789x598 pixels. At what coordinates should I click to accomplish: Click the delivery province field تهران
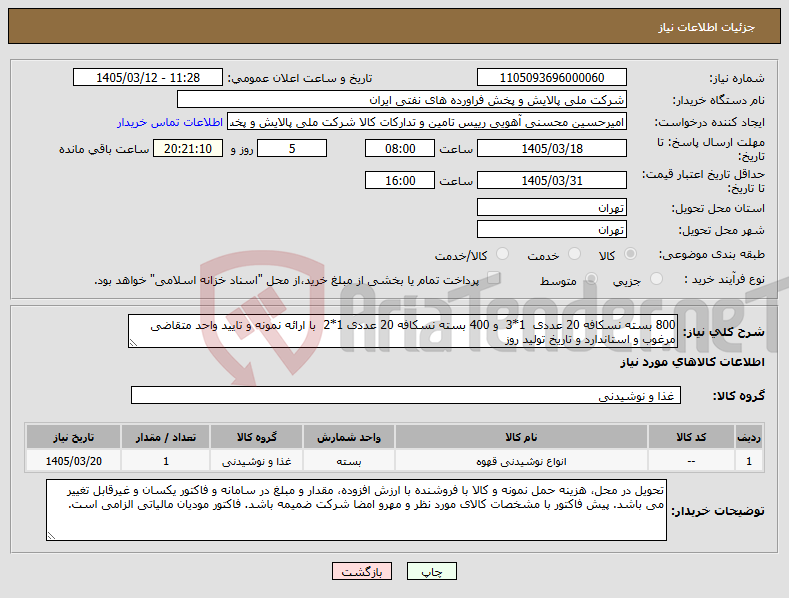[551, 207]
